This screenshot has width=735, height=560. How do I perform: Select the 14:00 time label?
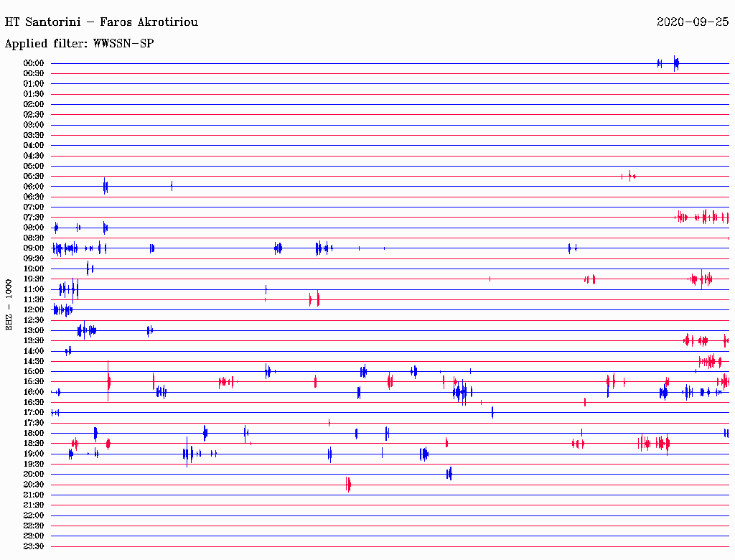click(34, 351)
